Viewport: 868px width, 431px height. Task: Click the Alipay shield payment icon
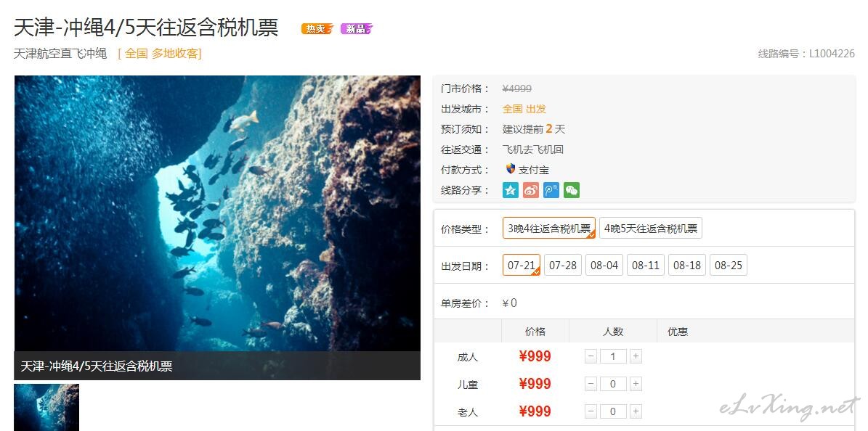click(x=511, y=169)
